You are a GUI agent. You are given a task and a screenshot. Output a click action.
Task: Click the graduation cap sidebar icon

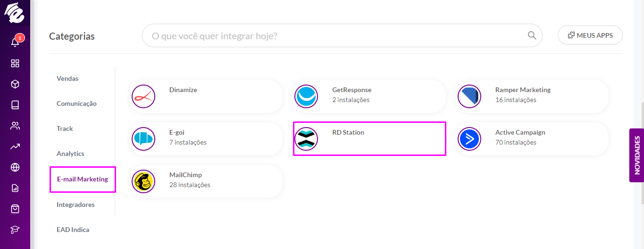pos(15,230)
